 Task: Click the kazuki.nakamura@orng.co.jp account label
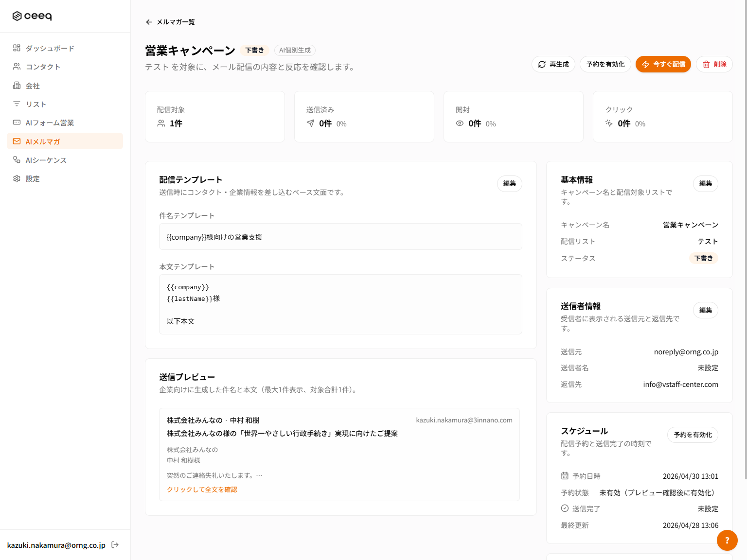(x=56, y=545)
